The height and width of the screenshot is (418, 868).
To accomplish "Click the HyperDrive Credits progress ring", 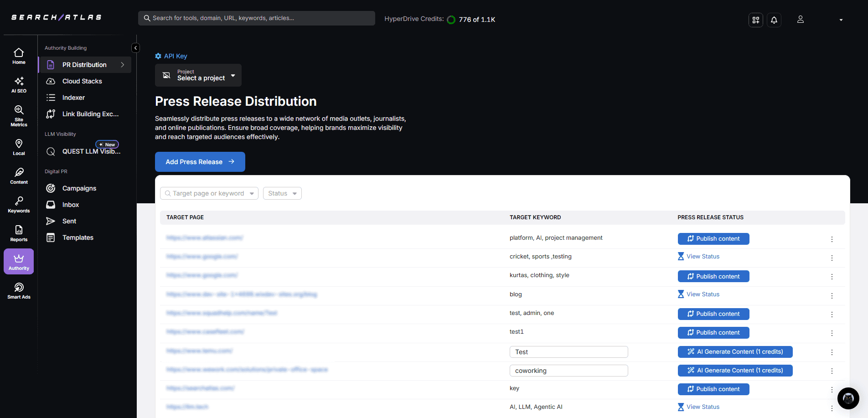I will click(x=451, y=20).
